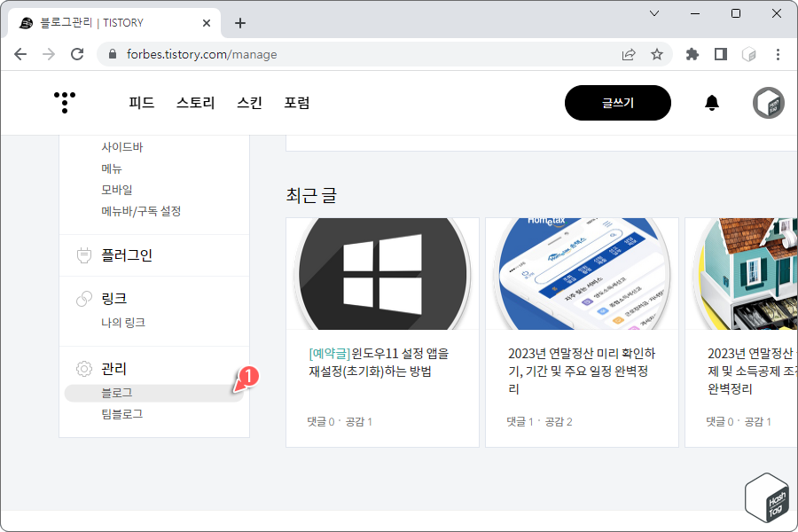Open the Extensions puzzle icon
This screenshot has height=532, width=798.
tap(692, 54)
